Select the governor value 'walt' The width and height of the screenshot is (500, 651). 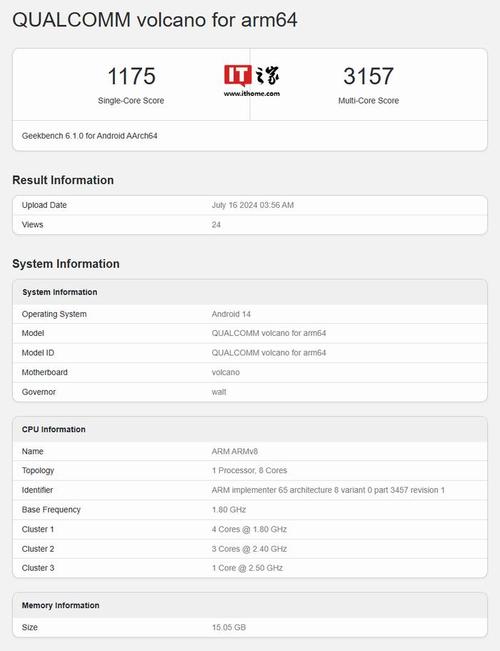tap(219, 392)
